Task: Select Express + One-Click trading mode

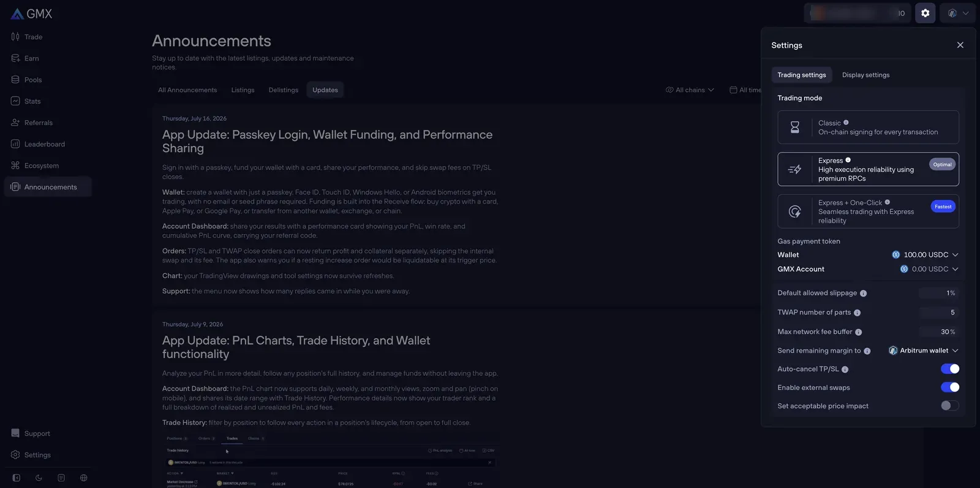Action: click(868, 212)
